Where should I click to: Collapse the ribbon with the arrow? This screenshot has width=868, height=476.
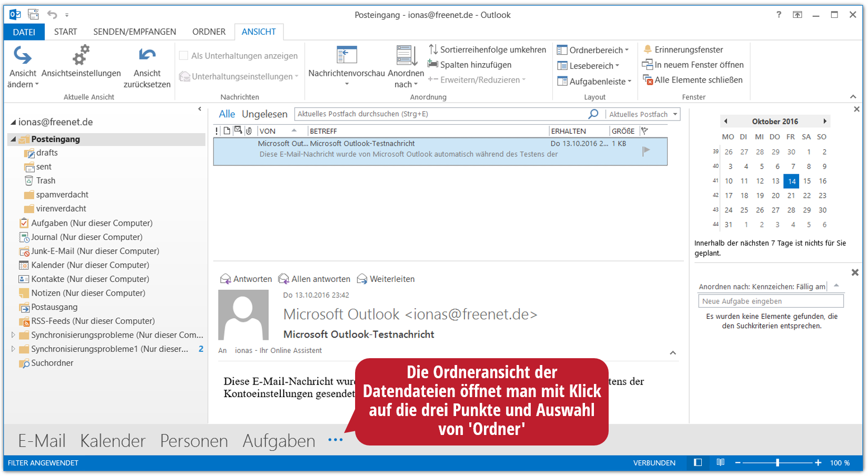(853, 97)
